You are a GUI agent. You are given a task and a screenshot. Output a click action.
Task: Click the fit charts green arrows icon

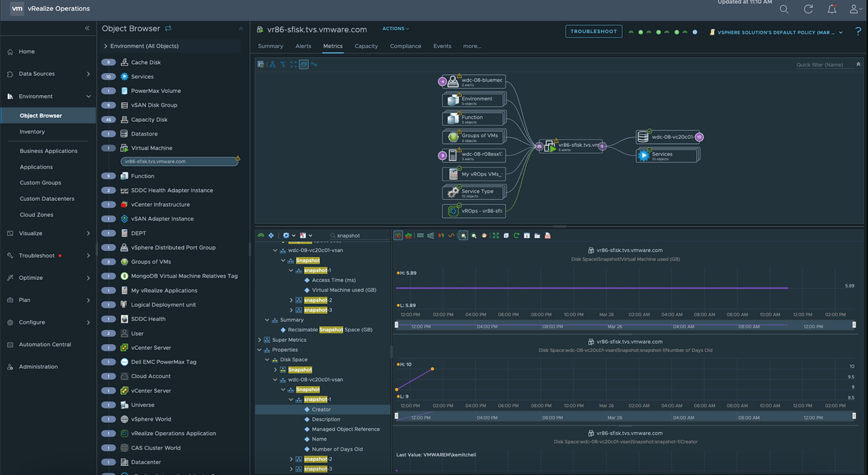[x=496, y=236]
